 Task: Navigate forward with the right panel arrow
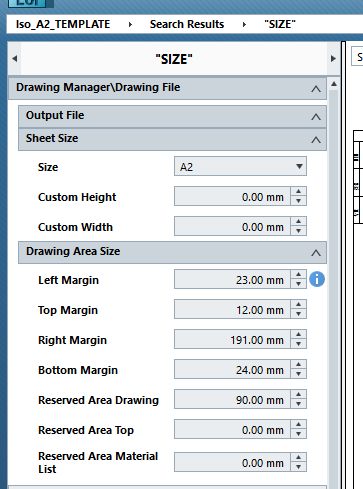tap(333, 59)
